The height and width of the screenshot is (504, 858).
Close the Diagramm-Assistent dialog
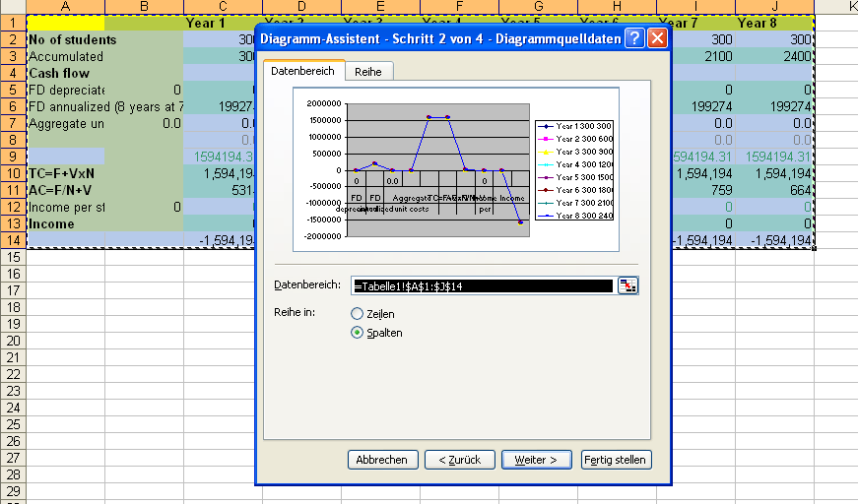coord(657,38)
